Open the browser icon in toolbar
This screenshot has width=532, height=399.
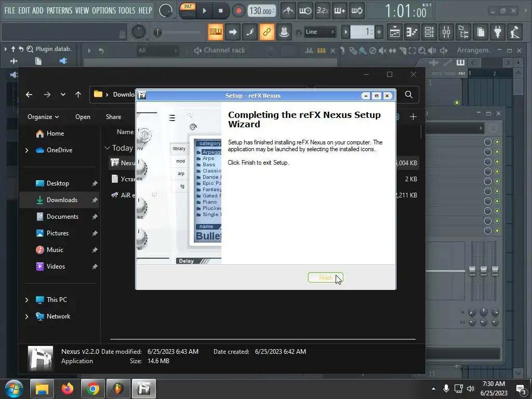(463, 32)
